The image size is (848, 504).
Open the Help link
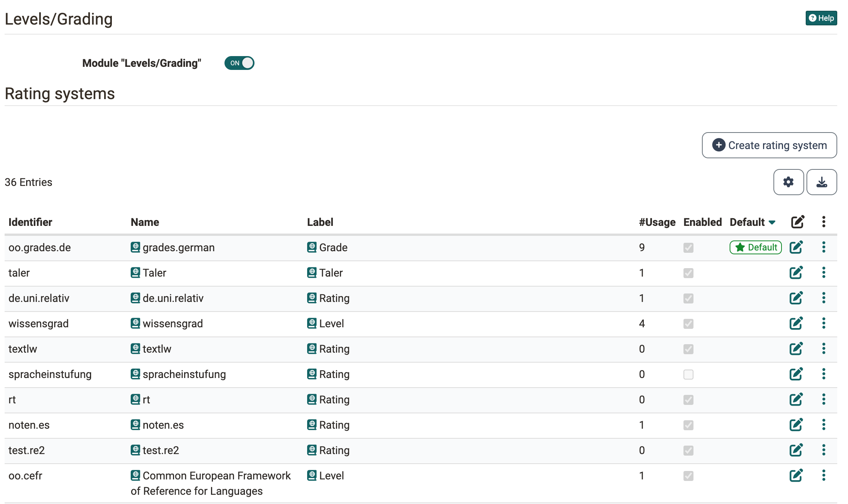821,18
